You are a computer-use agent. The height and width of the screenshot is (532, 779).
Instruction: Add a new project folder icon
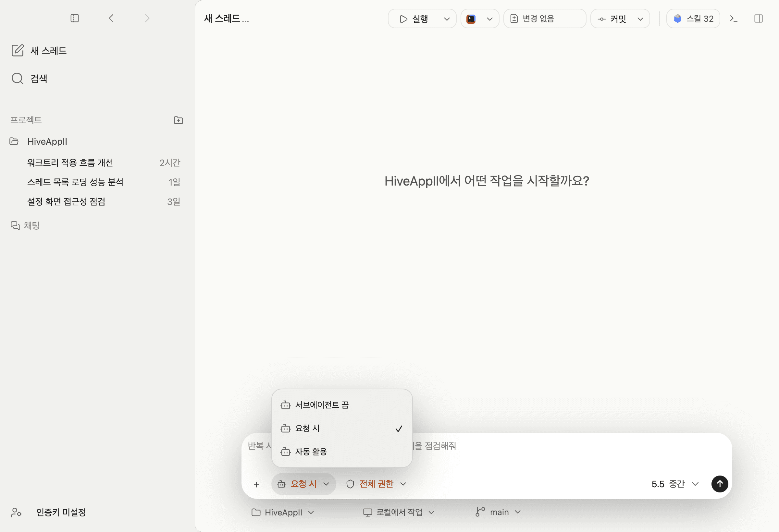tap(178, 120)
